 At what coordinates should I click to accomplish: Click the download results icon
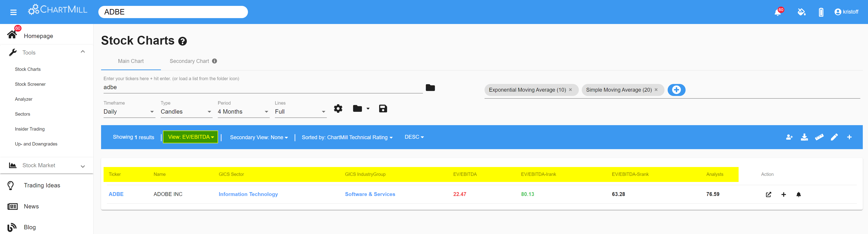[x=804, y=137]
